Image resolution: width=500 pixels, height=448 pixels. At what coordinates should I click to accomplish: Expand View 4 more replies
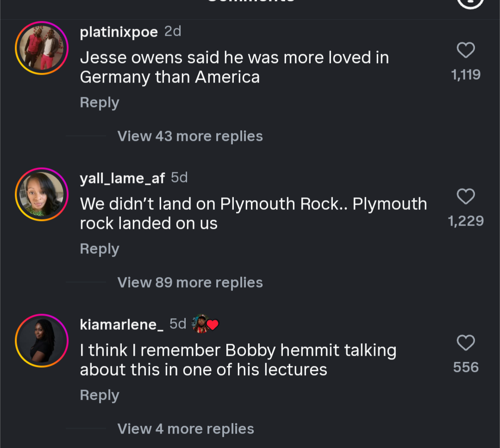(186, 429)
